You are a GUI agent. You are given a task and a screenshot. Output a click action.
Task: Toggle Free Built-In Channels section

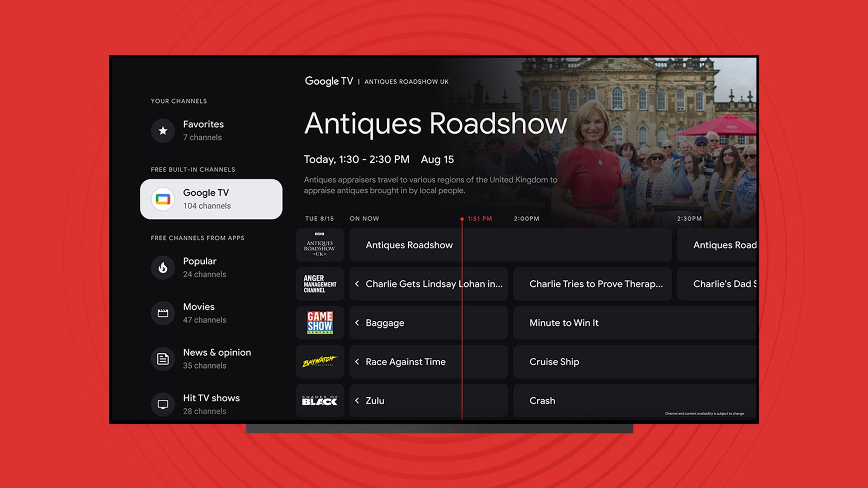[193, 169]
